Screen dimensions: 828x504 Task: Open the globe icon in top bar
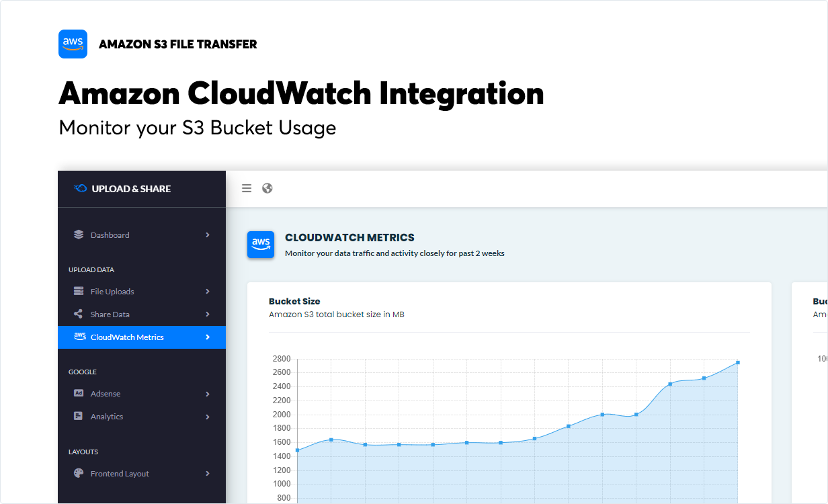pos(267,188)
